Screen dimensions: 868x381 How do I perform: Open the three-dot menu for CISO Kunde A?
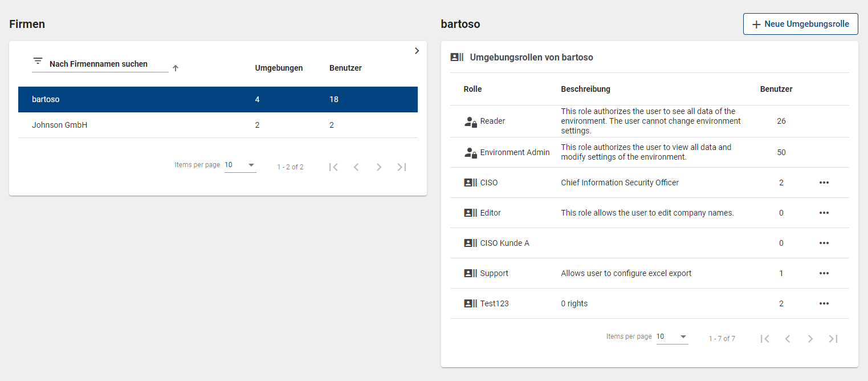click(x=824, y=243)
